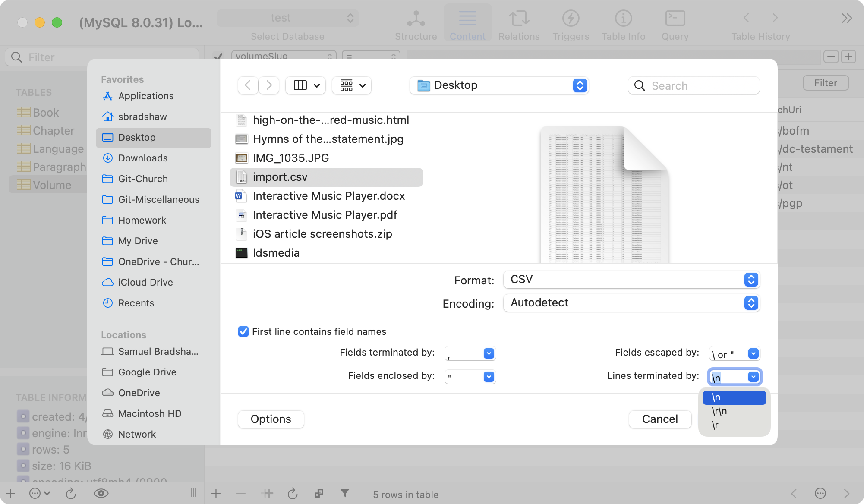This screenshot has height=504, width=864.
Task: Click the back navigation arrow in dialog
Action: 248,85
